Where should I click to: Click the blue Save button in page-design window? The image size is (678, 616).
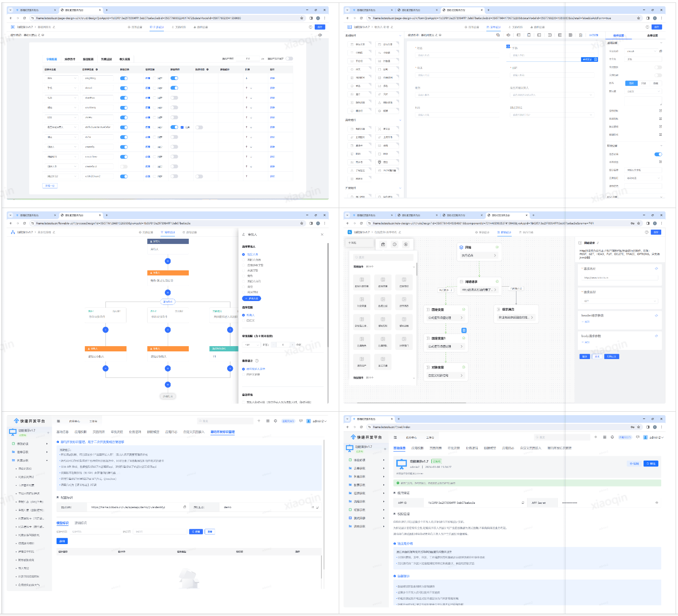(x=320, y=27)
